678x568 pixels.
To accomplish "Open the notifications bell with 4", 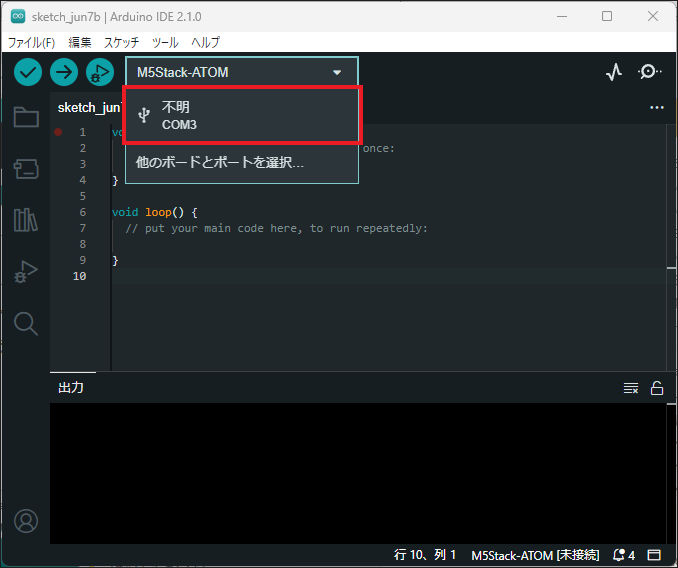I will coord(624,555).
